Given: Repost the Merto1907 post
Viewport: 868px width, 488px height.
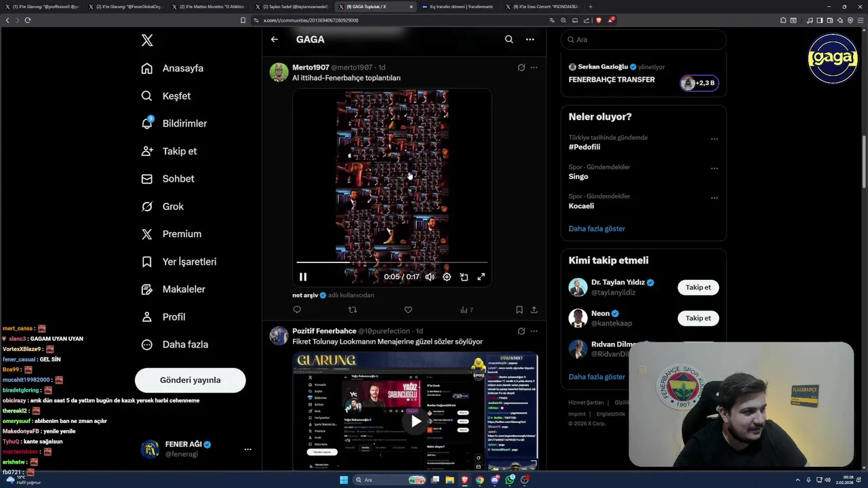Looking at the screenshot, I should pyautogui.click(x=353, y=310).
